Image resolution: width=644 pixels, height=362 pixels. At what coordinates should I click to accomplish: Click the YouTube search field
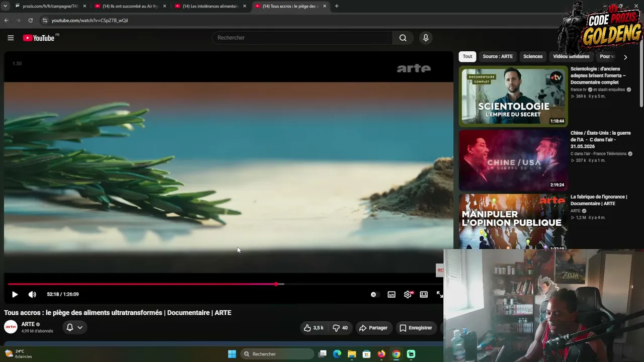click(x=302, y=38)
